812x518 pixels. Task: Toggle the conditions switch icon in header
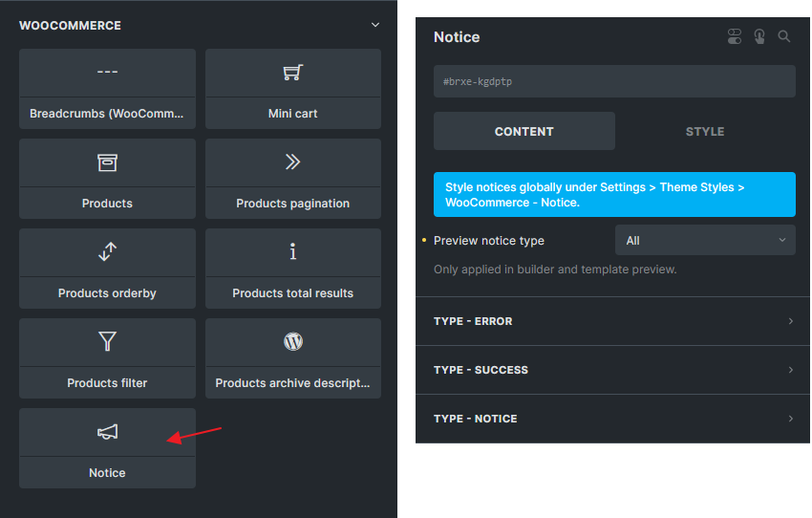tap(734, 37)
